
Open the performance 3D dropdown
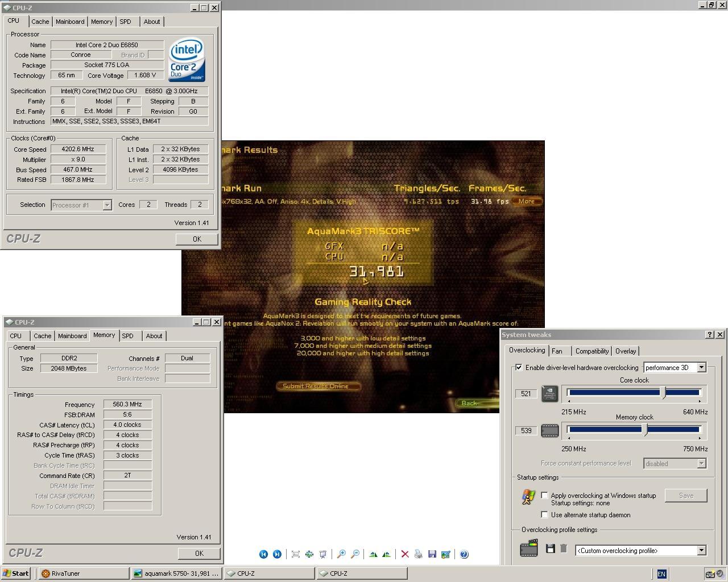point(701,368)
